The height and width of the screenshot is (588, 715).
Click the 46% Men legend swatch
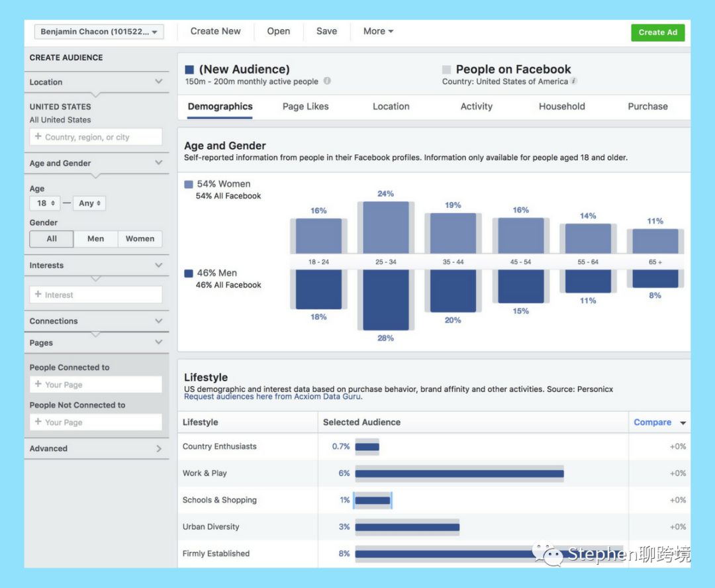[x=188, y=273]
